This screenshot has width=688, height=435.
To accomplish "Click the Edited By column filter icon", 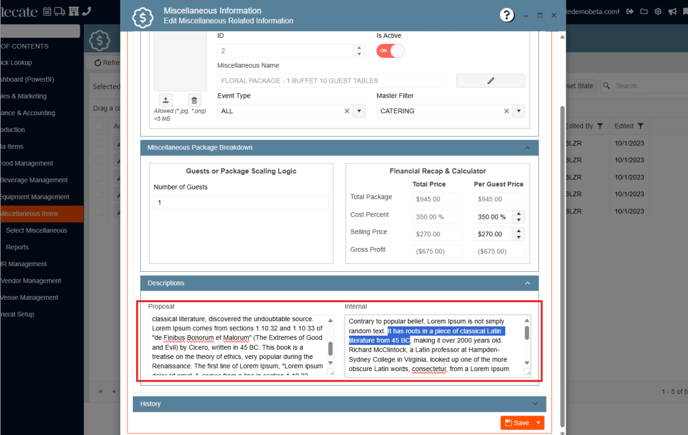I will [x=600, y=126].
